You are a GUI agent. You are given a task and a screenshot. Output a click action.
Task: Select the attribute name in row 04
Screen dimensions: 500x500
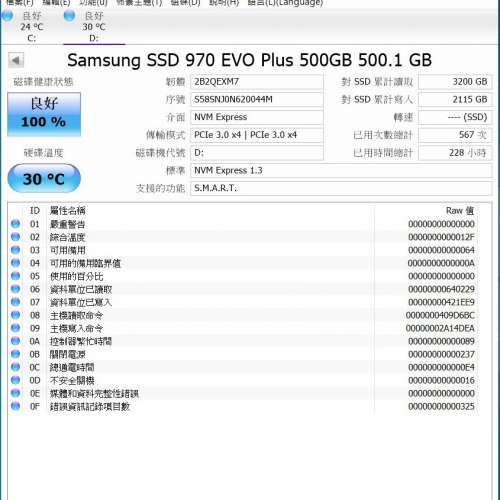point(85,263)
